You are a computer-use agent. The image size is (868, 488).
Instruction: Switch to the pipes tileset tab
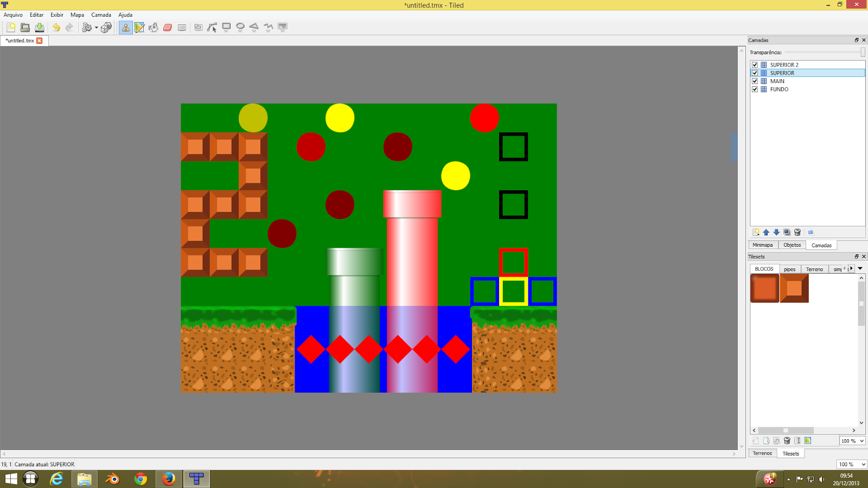click(x=790, y=268)
